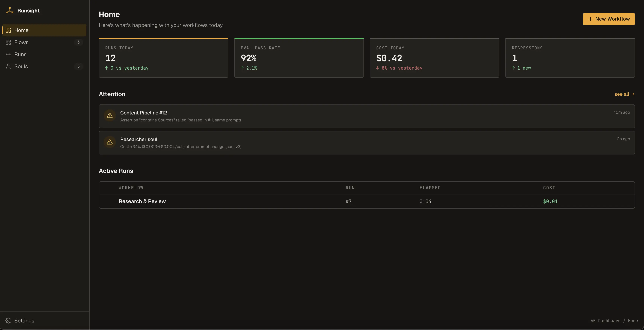Click the Home grid icon in sidebar
This screenshot has width=644, height=330.
tap(8, 30)
